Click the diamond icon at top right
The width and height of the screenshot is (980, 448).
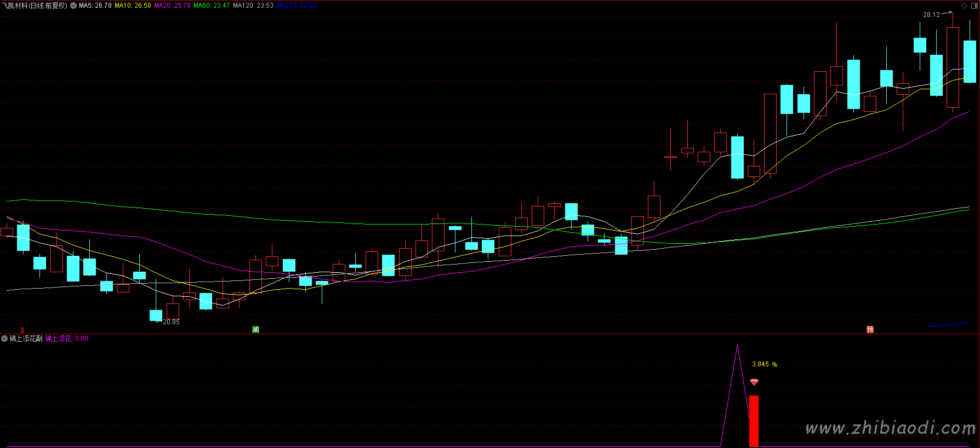coord(965,5)
